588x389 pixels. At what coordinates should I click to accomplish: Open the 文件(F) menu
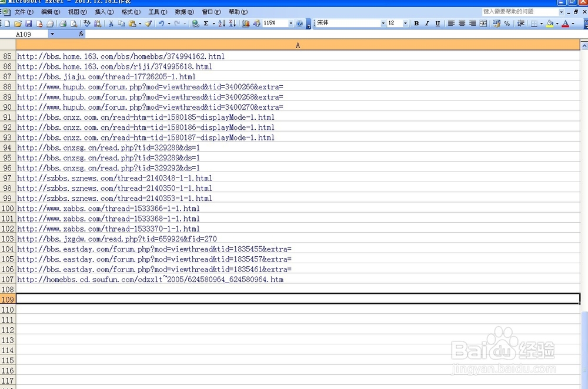coord(24,12)
